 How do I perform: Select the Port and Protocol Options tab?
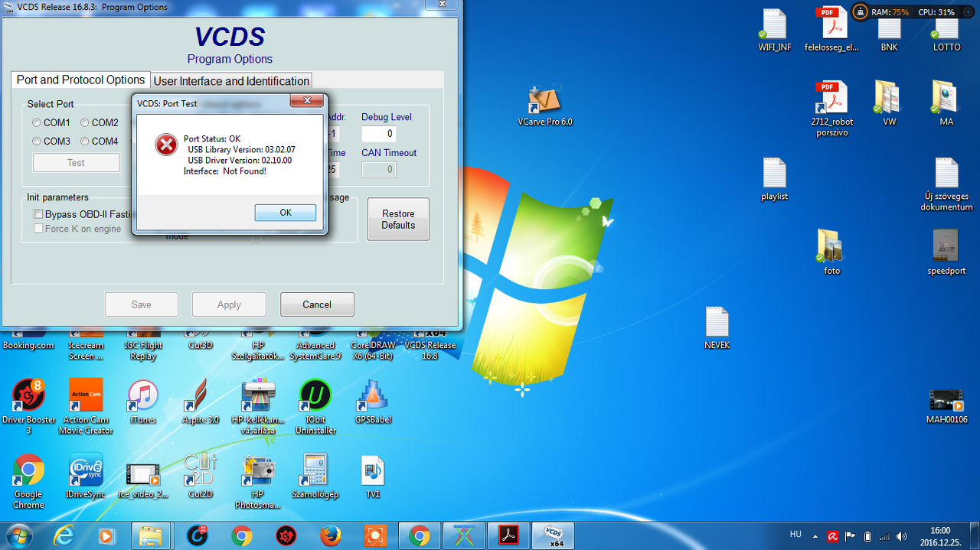80,80
